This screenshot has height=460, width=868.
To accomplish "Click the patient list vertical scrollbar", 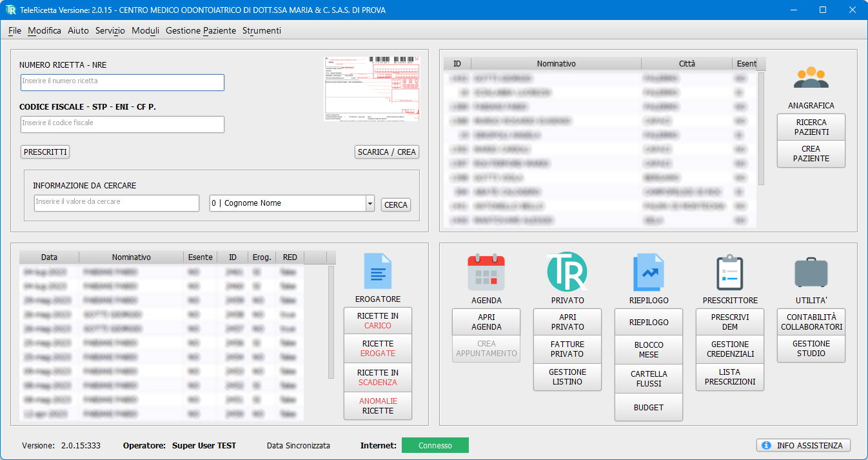I will click(761, 128).
